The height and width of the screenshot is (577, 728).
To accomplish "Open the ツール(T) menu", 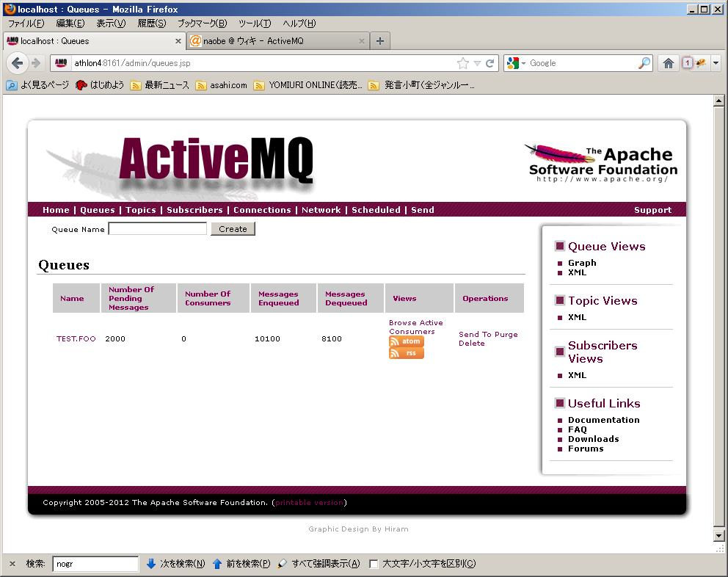I will [255, 23].
